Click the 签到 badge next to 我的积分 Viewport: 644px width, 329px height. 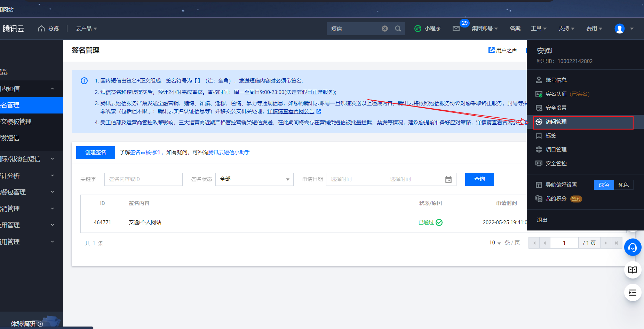(x=576, y=199)
